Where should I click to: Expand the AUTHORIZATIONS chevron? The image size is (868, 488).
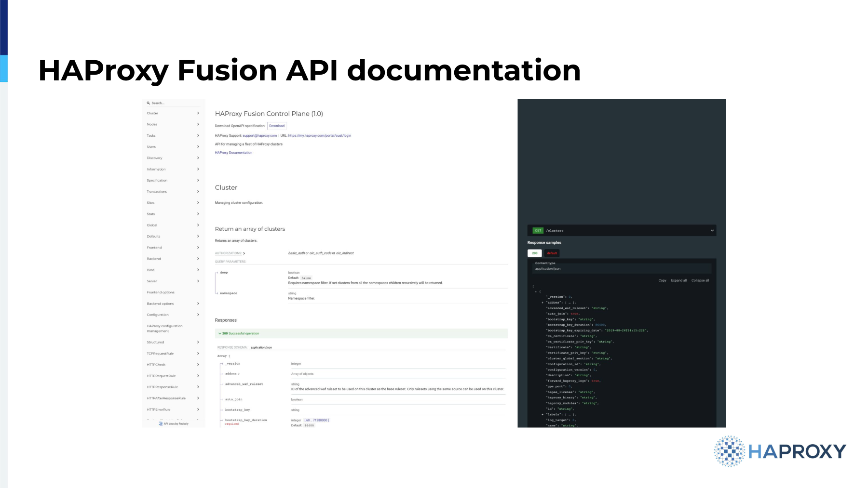point(244,253)
